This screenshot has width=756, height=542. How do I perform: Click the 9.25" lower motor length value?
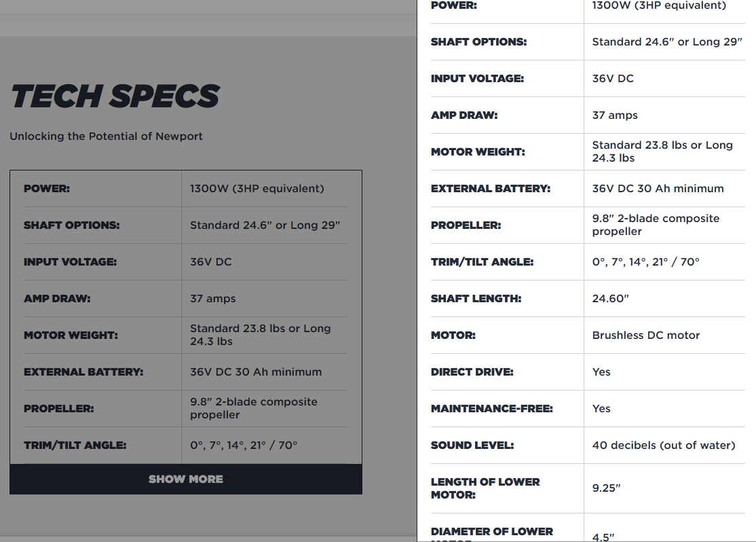(606, 488)
